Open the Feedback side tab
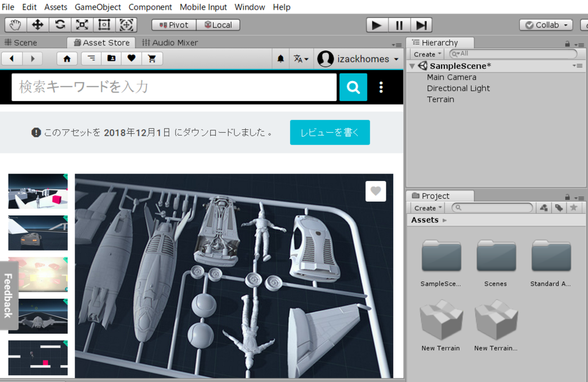The width and height of the screenshot is (588, 382). pos(9,296)
